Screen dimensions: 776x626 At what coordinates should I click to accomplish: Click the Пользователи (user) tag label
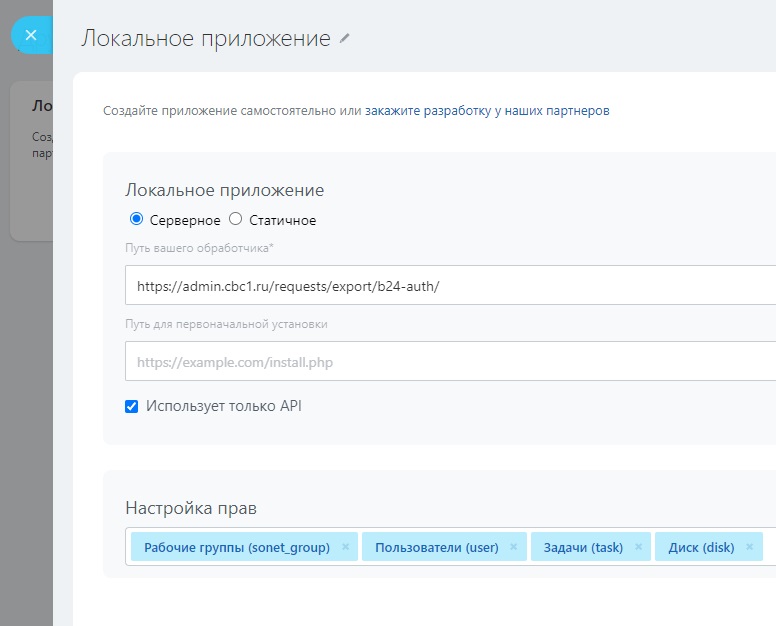(x=436, y=547)
